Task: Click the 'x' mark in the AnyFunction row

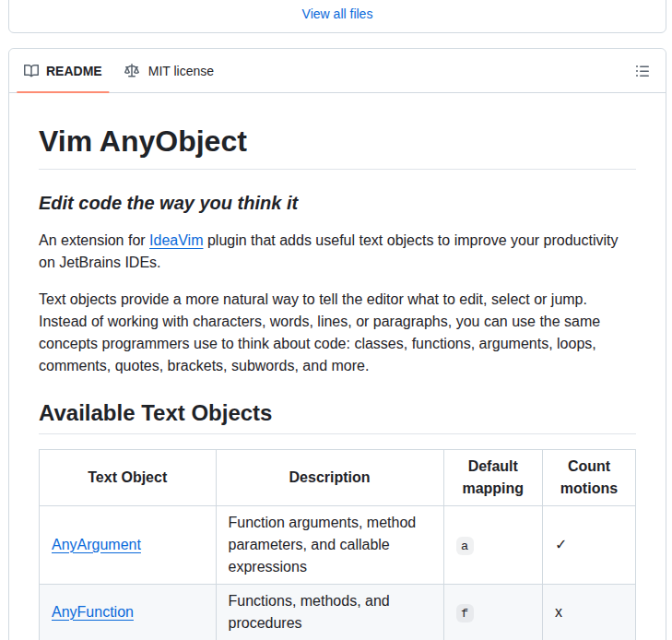Action: pyautogui.click(x=559, y=612)
